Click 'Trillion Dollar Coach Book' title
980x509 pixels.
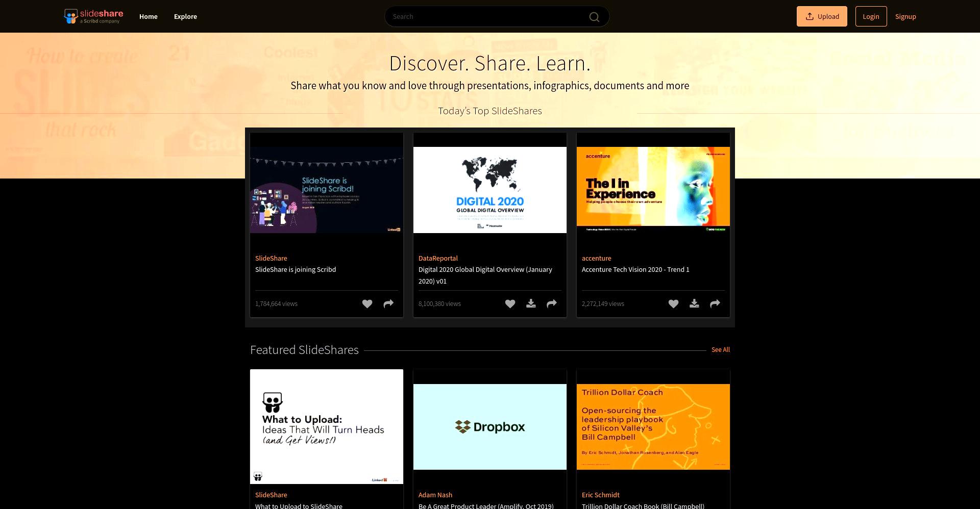point(643,505)
